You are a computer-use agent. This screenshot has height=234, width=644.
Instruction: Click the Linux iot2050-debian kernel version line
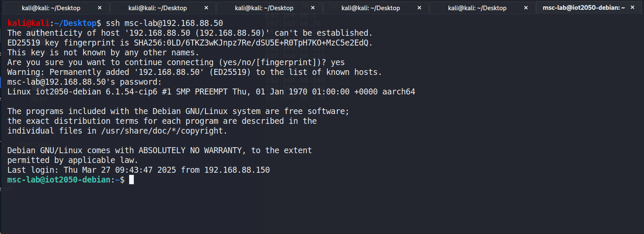coord(211,91)
